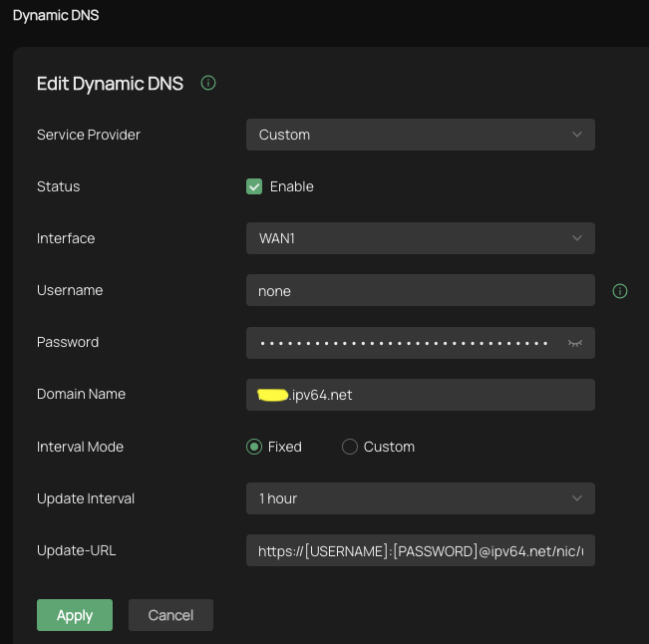Focus the Username input field
This screenshot has width=649, height=644.
(420, 291)
